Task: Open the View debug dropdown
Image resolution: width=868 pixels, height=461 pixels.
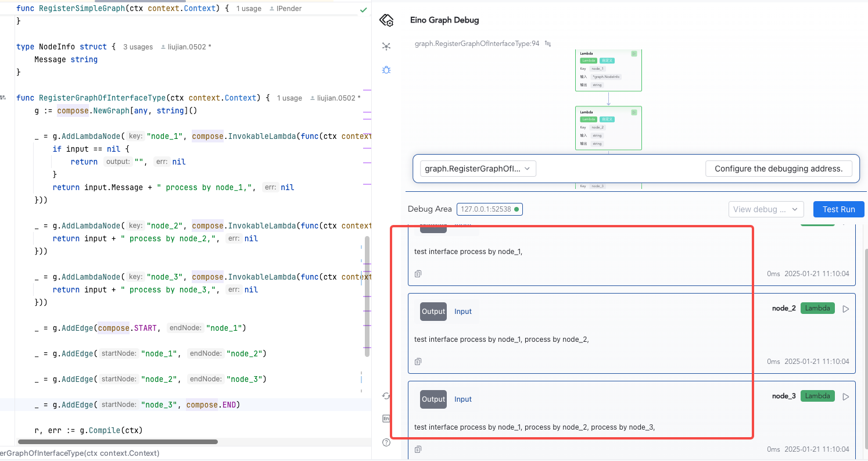Action: click(766, 209)
